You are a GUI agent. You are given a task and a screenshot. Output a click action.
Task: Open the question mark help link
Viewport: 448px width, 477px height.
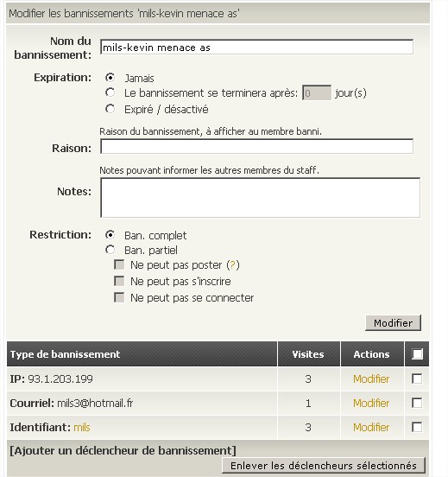tap(233, 265)
